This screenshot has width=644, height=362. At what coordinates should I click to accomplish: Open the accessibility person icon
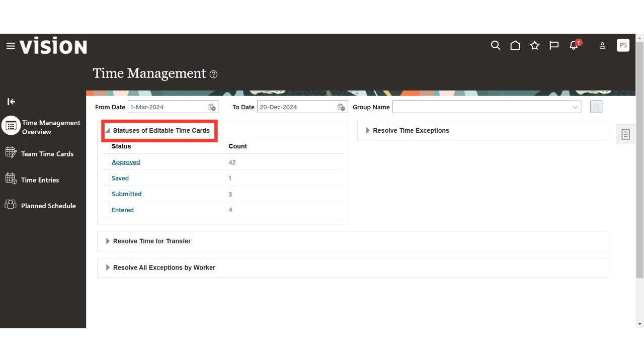pos(602,46)
